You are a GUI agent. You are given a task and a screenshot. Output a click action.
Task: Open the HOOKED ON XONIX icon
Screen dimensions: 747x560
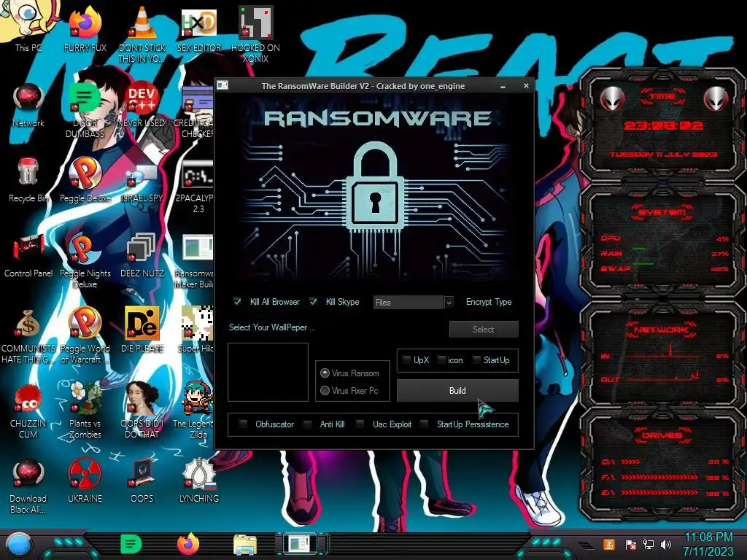click(255, 34)
